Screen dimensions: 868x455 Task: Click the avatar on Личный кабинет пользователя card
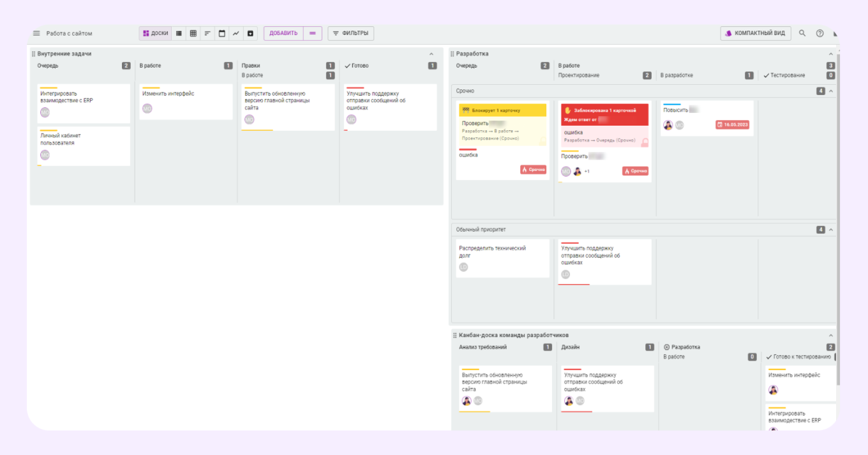pos(45,155)
